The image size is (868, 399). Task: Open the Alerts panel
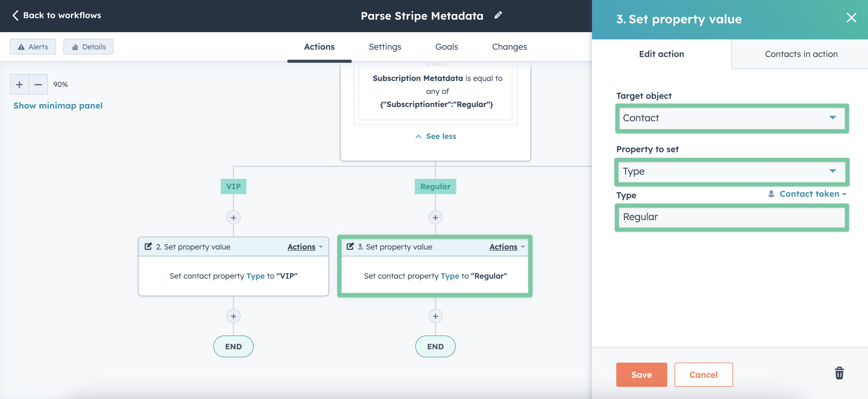pos(33,46)
